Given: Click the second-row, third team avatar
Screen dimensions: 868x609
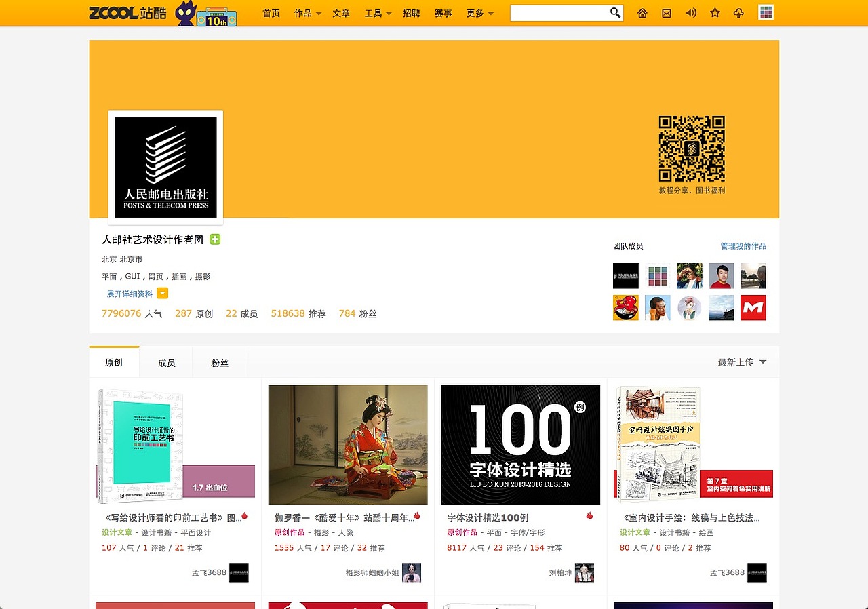Looking at the screenshot, I should point(690,308).
